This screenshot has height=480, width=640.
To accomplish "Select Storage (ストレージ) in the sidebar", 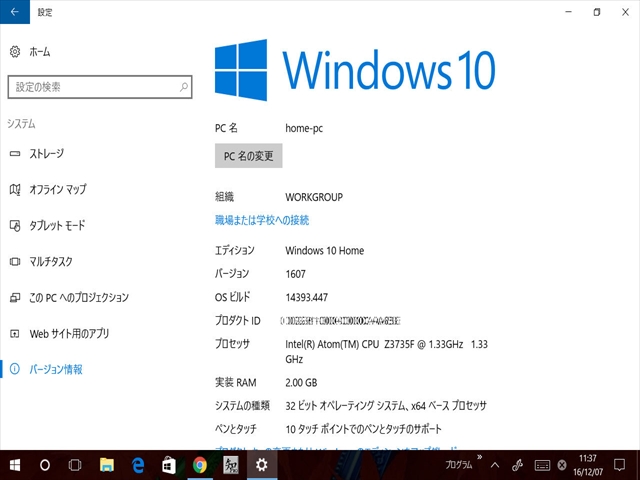I will point(45,153).
